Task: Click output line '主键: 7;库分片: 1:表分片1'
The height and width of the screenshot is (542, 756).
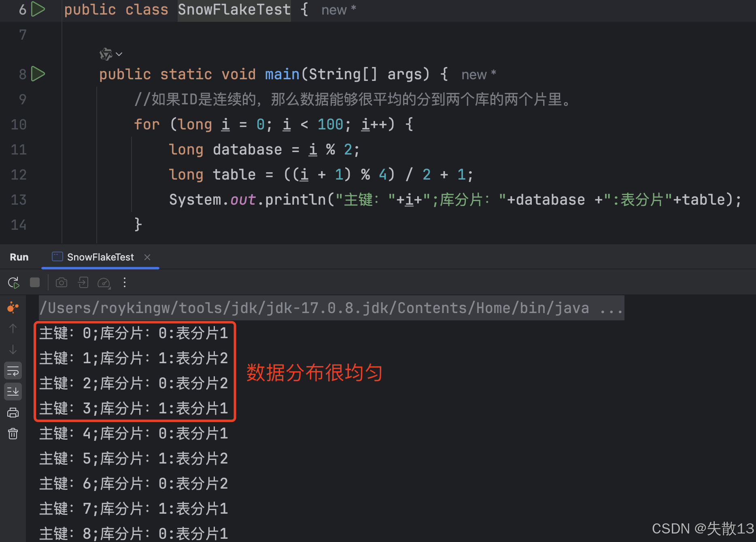Action: [x=134, y=509]
